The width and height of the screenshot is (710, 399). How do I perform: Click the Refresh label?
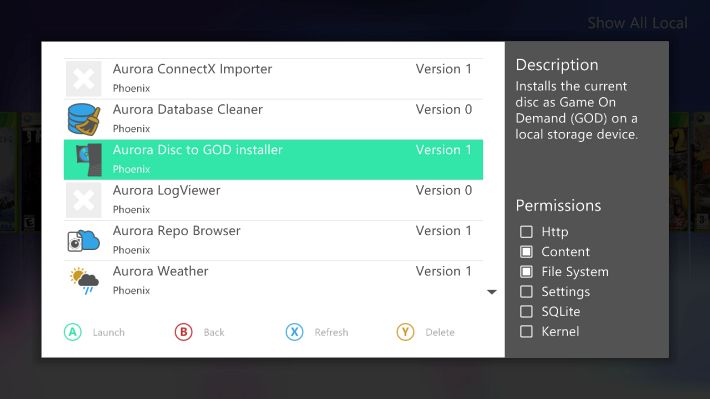[x=331, y=332]
